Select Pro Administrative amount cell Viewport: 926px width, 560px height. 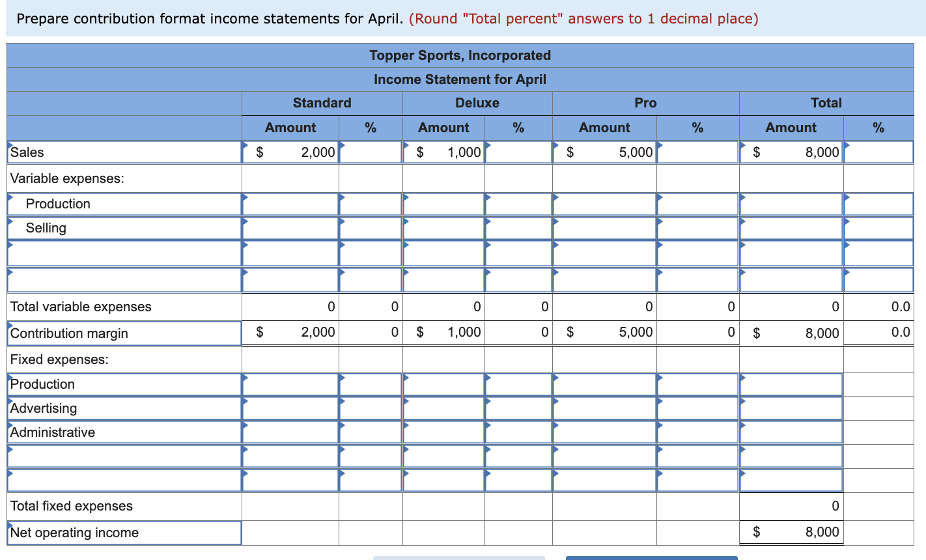click(x=604, y=432)
